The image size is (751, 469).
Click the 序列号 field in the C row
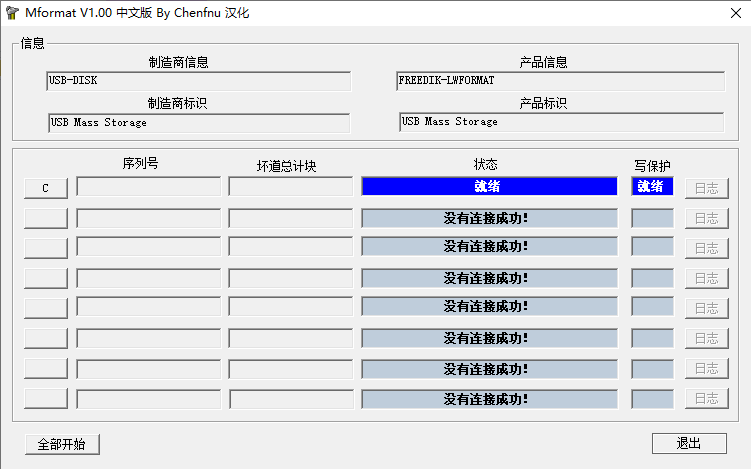tap(148, 186)
